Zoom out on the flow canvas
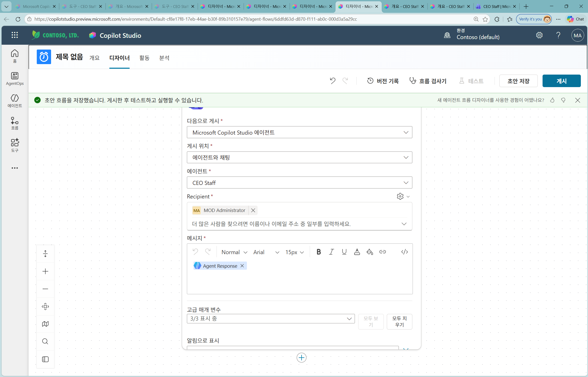Image resolution: width=588 pixels, height=377 pixels. [x=45, y=289]
